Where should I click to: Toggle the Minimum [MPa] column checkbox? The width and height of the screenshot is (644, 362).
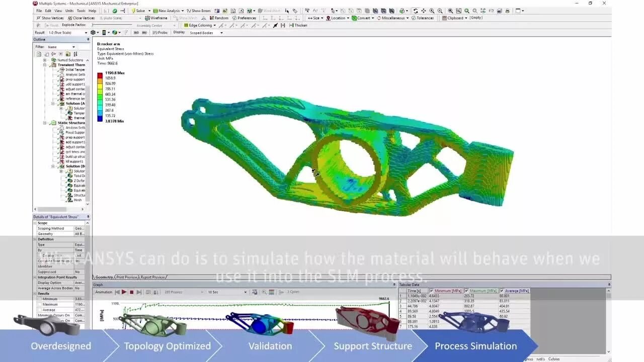coord(432,291)
